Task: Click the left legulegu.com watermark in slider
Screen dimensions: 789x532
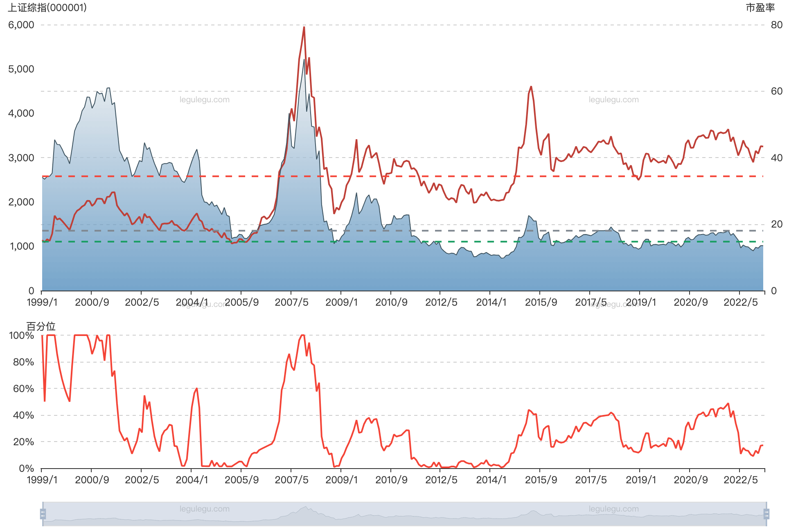Action: point(204,509)
